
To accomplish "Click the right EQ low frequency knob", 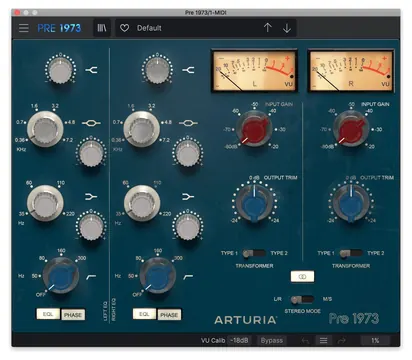I will [x=142, y=203].
